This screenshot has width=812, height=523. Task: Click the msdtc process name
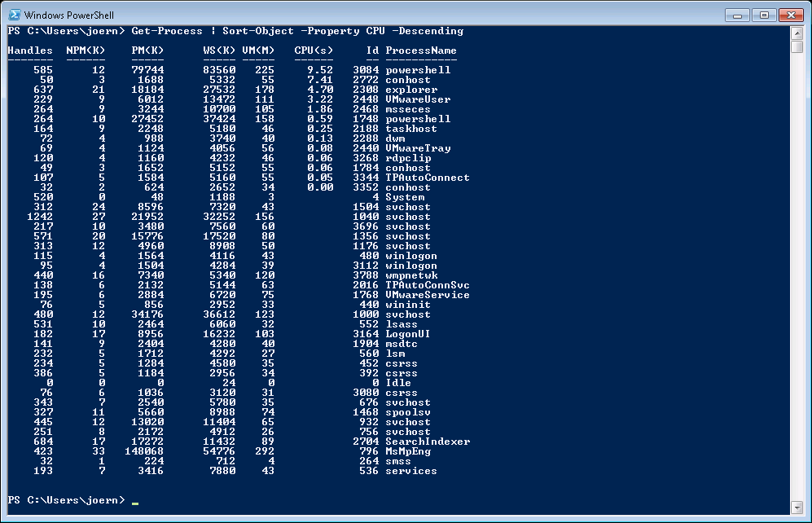[x=402, y=344]
